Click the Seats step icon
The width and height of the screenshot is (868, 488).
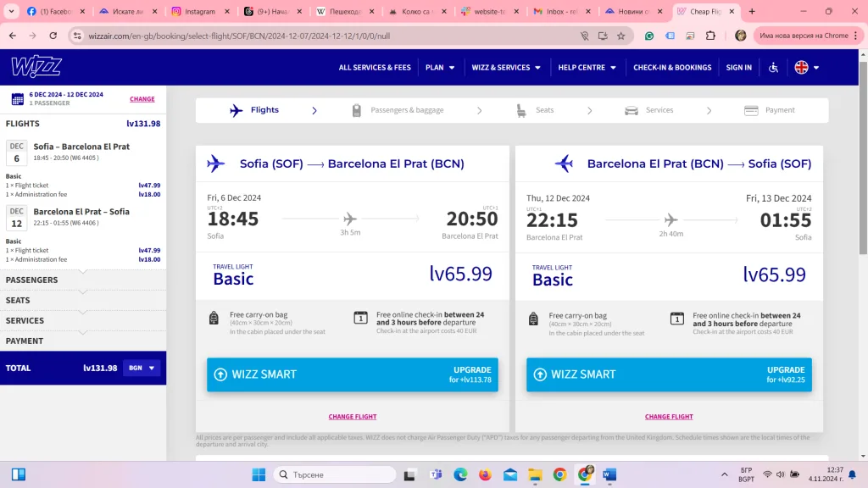point(521,111)
